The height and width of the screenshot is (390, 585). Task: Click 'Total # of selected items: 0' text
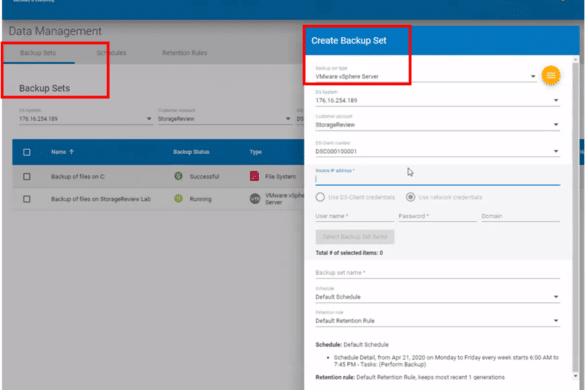pos(349,253)
